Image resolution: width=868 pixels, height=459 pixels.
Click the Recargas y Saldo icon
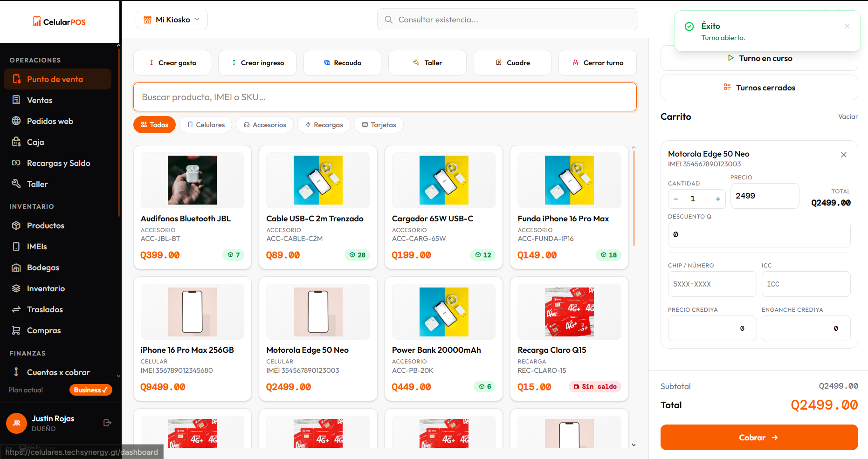click(16, 163)
